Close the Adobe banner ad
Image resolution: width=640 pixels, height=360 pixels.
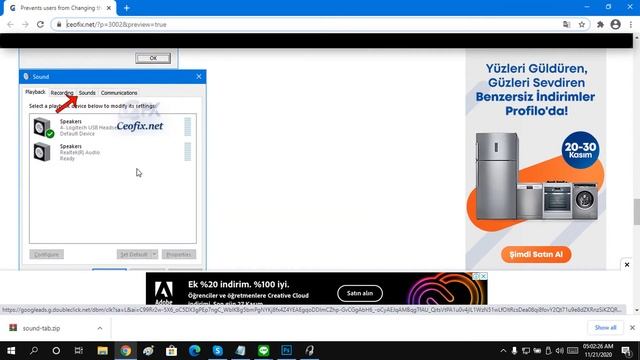click(484, 276)
